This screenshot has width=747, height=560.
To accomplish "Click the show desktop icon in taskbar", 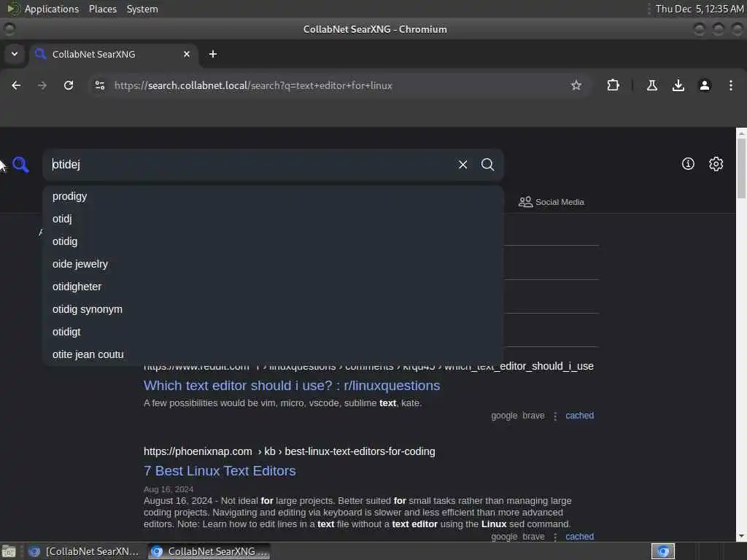I will point(9,551).
